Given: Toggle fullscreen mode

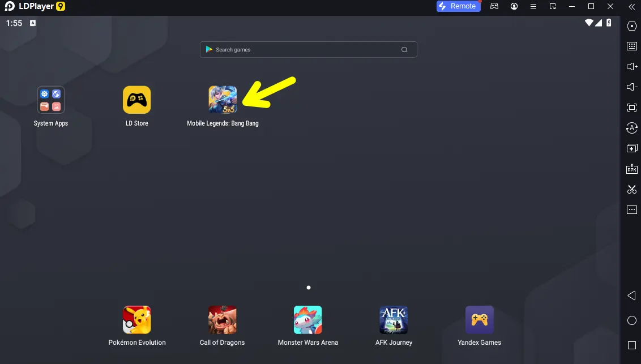Looking at the screenshot, I should click(x=631, y=107).
